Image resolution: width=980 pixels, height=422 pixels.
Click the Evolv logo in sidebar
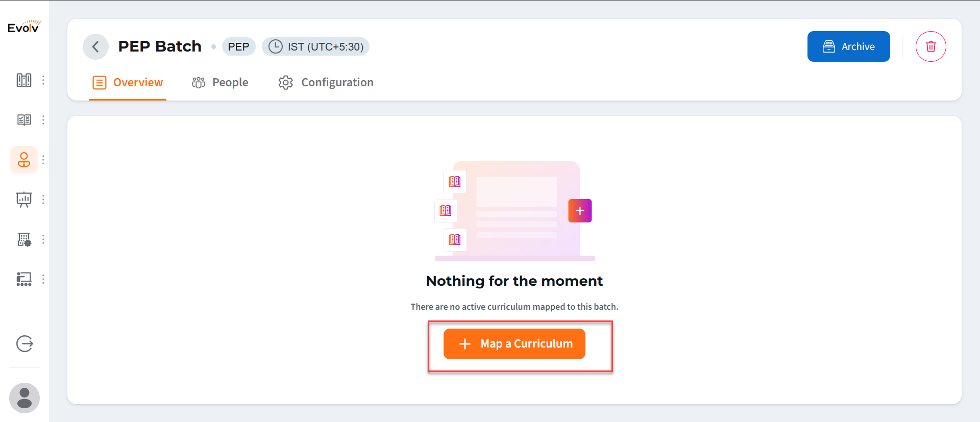pos(24,27)
